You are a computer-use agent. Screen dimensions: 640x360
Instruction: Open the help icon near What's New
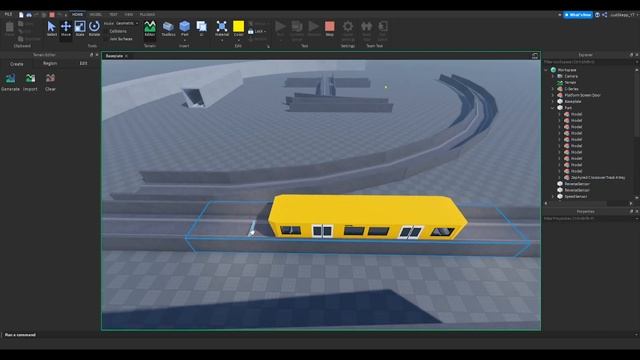tap(597, 15)
